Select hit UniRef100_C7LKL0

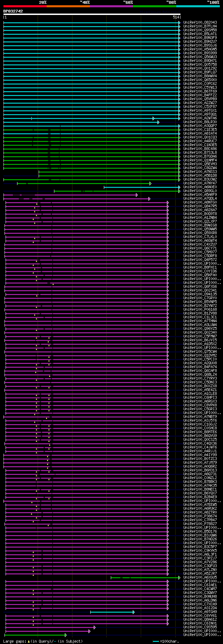click(x=200, y=237)
